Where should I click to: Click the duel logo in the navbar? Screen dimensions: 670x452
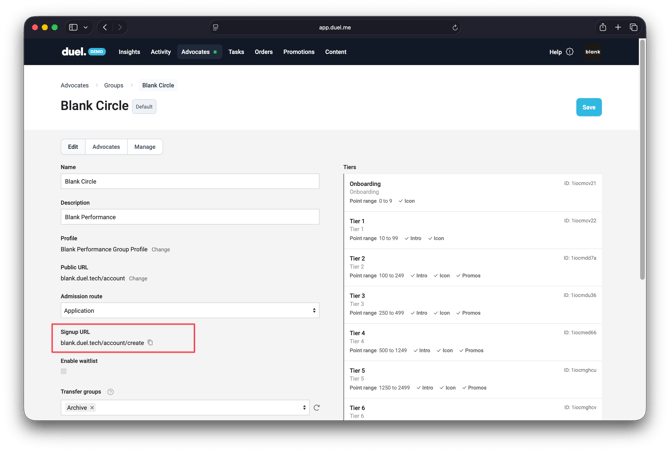point(74,52)
